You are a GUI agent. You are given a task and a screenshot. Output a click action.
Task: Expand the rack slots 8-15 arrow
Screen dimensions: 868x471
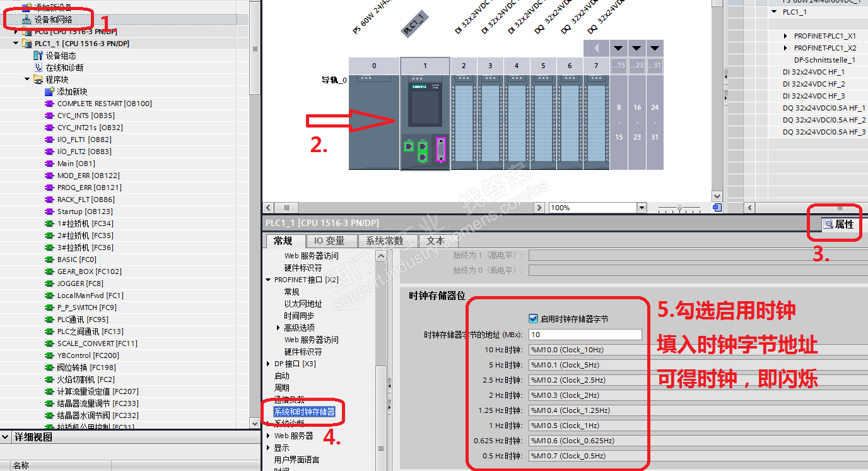click(x=618, y=49)
